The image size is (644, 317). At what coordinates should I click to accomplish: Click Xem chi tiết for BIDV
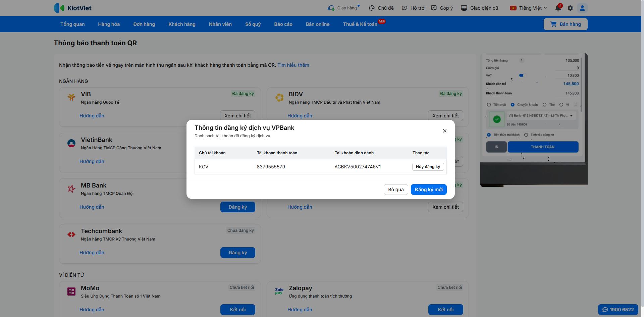point(446,116)
